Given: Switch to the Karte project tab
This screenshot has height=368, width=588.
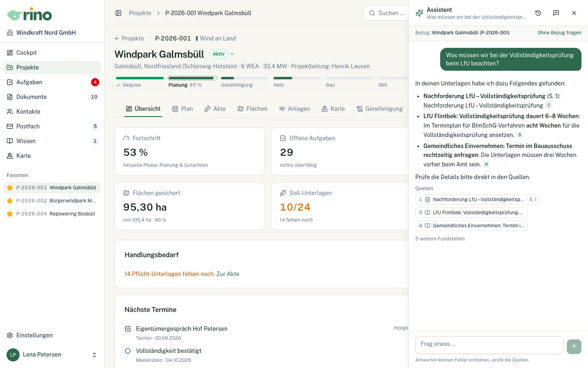Looking at the screenshot, I should [333, 109].
